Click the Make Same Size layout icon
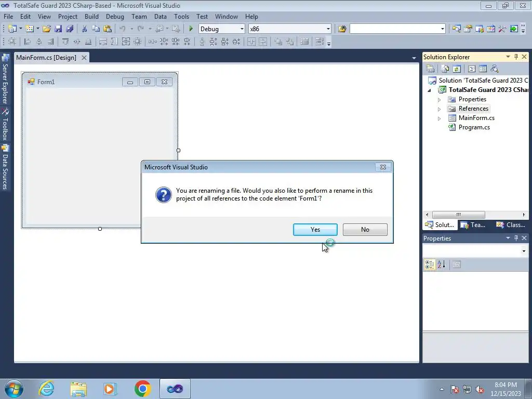532x399 pixels. point(126,42)
